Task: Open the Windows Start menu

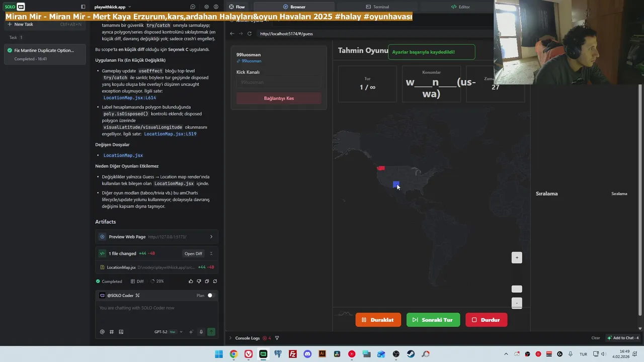Action: click(x=219, y=354)
